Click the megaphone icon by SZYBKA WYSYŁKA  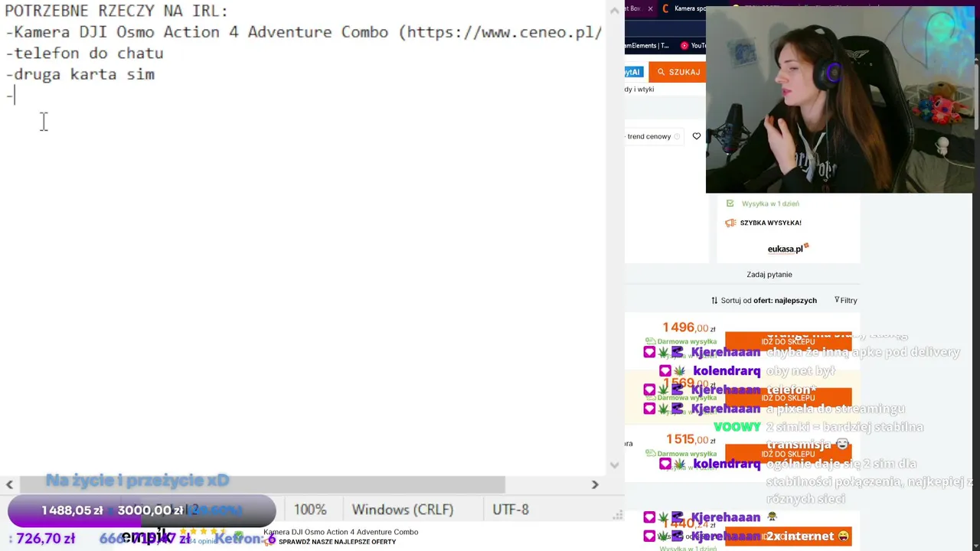tap(730, 223)
